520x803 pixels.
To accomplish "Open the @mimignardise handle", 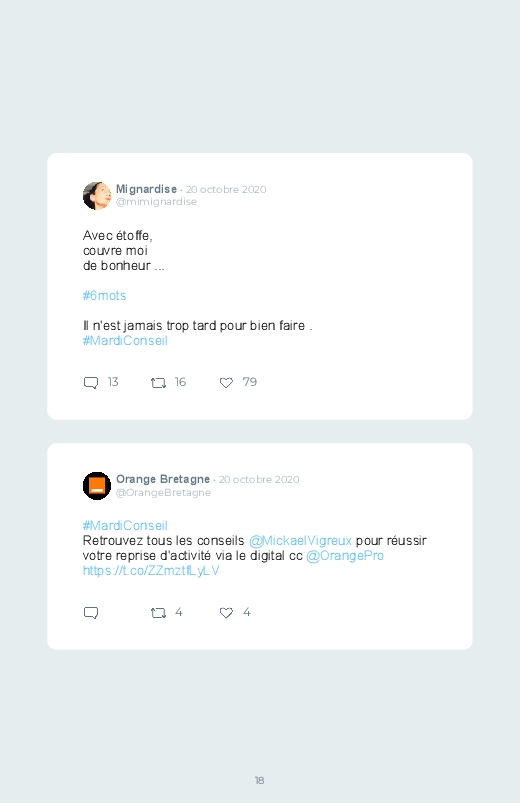I will (x=156, y=202).
